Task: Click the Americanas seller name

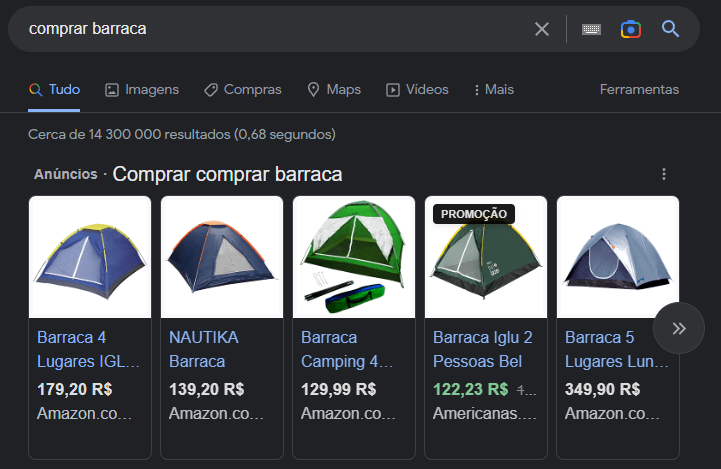Action: pos(485,413)
